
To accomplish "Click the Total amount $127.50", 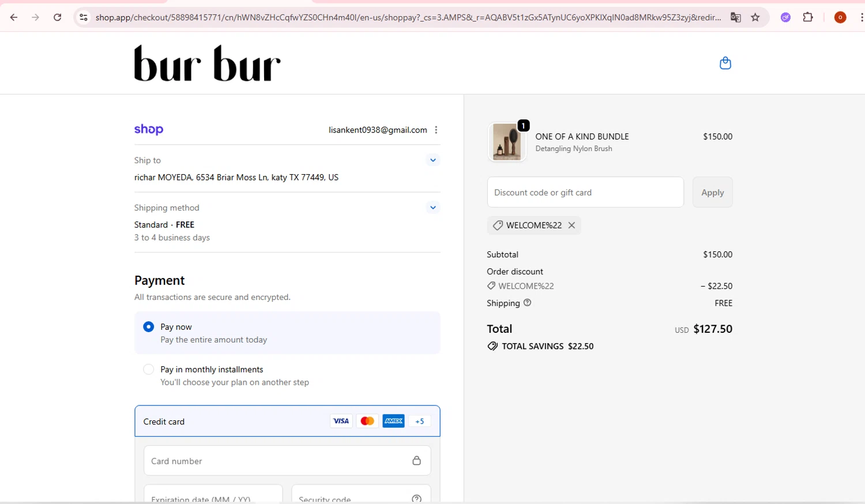I will (x=713, y=329).
